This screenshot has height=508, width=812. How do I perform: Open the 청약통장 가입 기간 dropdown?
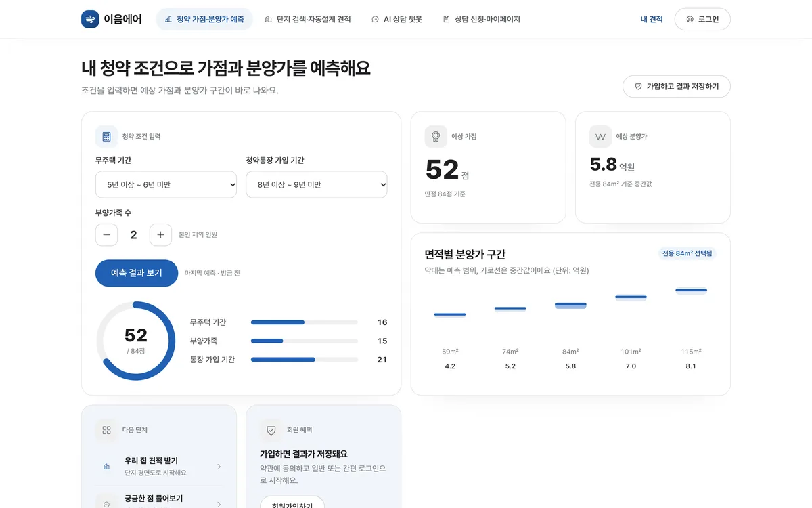tap(316, 184)
